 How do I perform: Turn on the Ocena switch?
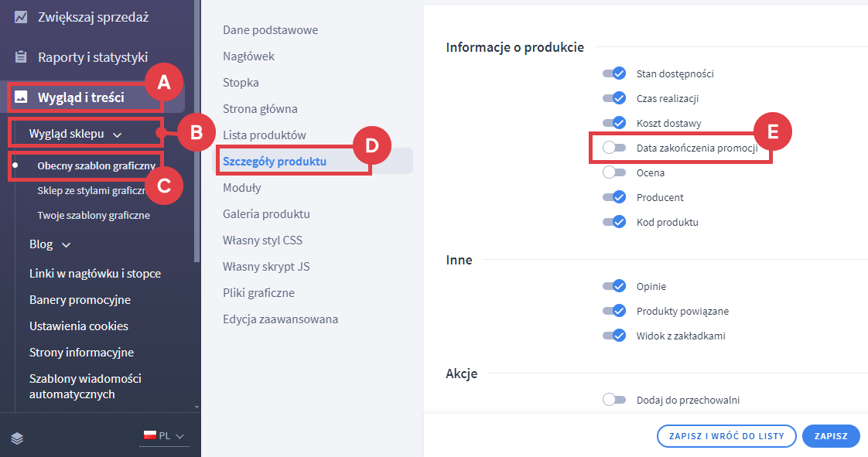click(613, 172)
